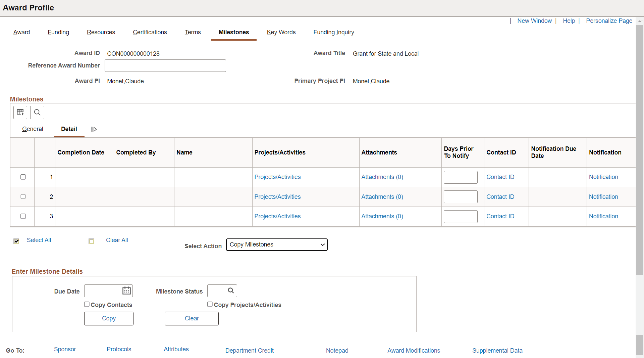Click the Personalize Page link
Screen dimensions: 644x358
click(x=609, y=21)
